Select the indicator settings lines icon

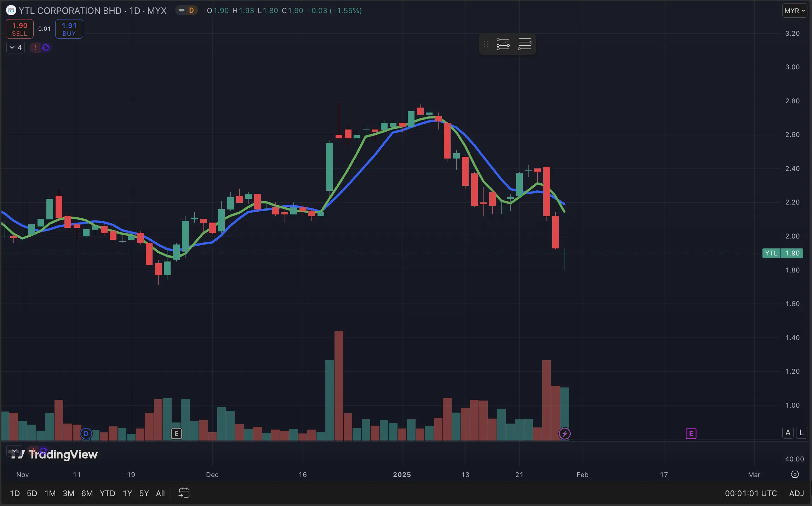point(503,44)
